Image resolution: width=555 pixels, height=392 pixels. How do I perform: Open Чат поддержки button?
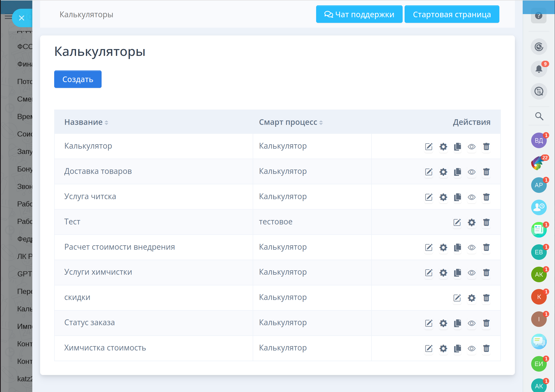359,14
